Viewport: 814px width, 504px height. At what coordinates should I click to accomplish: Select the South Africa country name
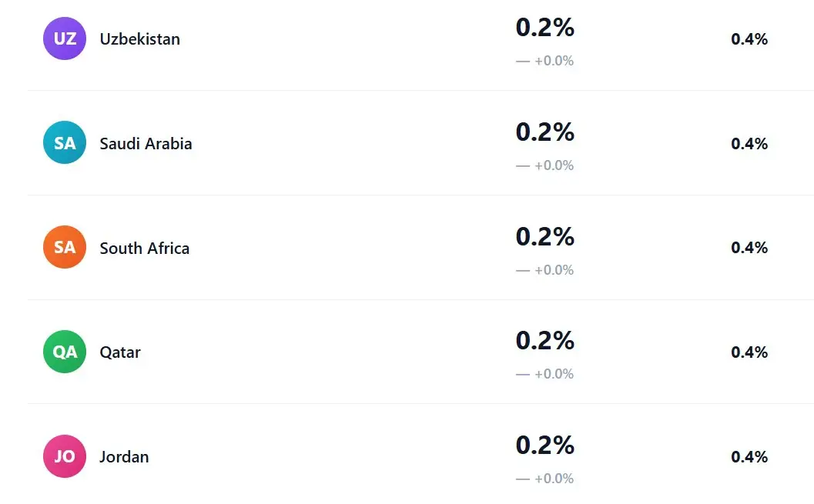(144, 248)
